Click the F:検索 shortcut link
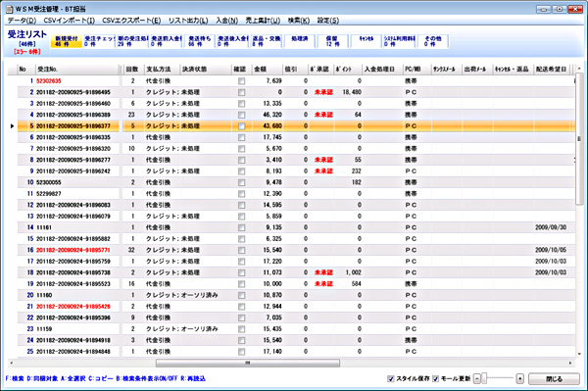 (x=15, y=378)
